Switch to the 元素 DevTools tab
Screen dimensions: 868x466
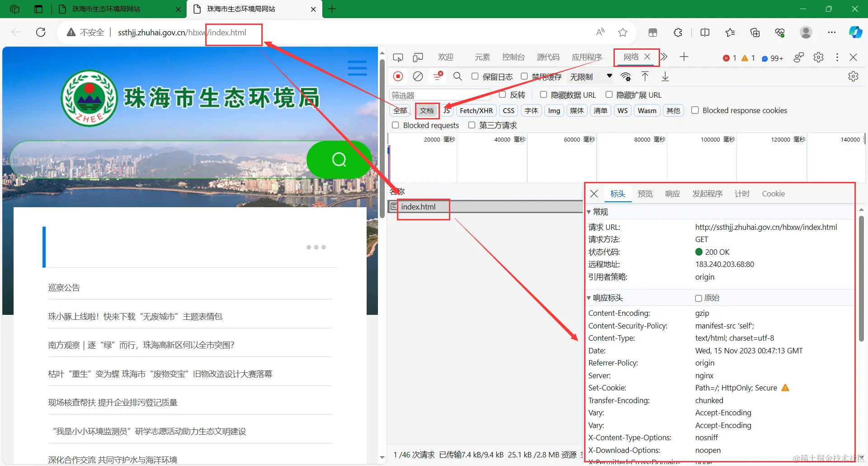click(482, 57)
